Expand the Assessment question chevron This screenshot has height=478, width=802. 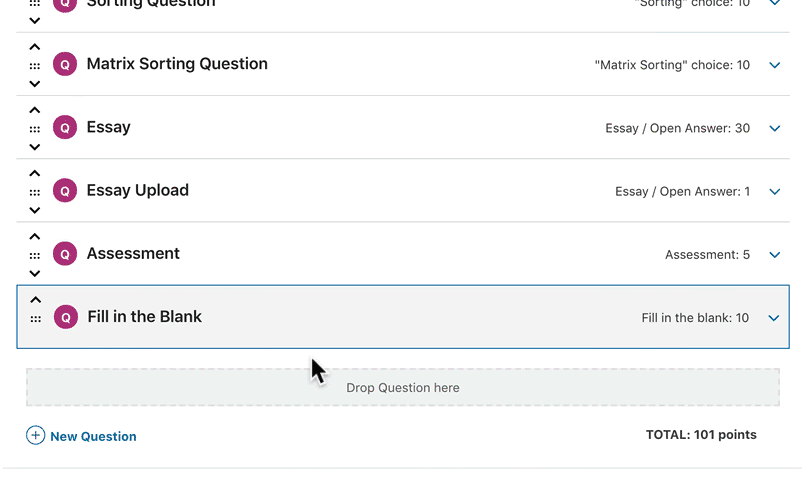[774, 254]
